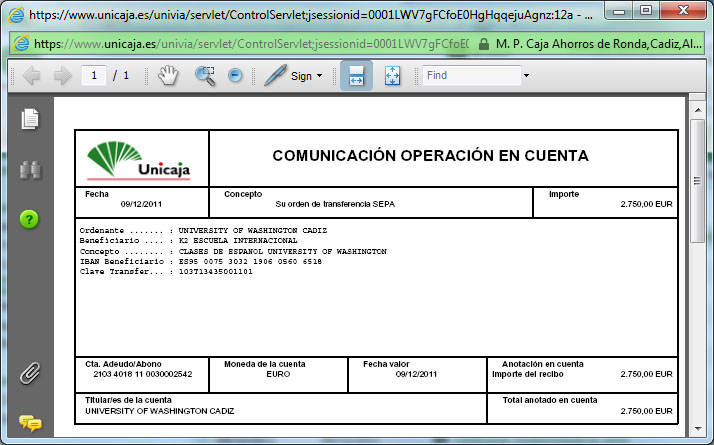Click the Internet Explorer icon in title bar
This screenshot has height=445, width=714.
tap(16, 15)
